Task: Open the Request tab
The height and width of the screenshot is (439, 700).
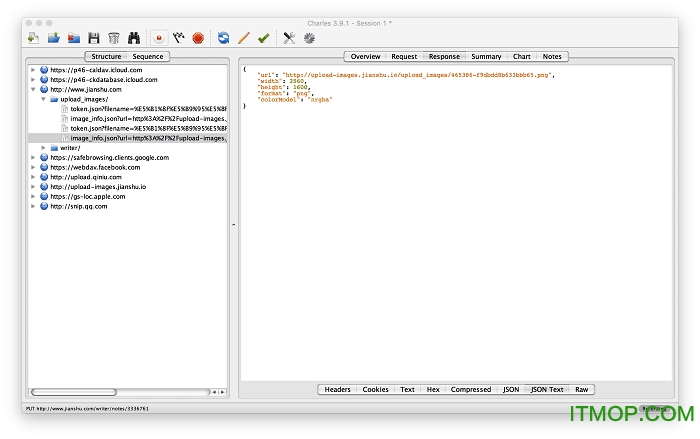Action: [404, 56]
